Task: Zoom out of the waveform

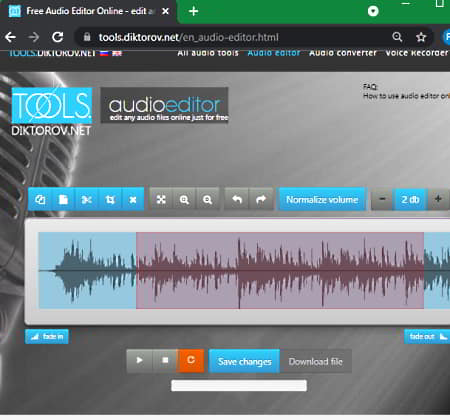Action: click(208, 199)
